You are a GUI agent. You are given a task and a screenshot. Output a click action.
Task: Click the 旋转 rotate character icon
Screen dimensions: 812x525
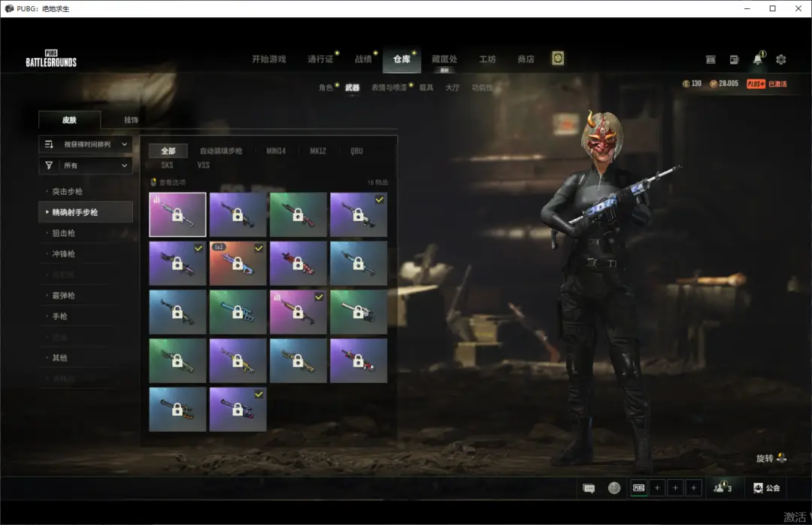point(781,457)
